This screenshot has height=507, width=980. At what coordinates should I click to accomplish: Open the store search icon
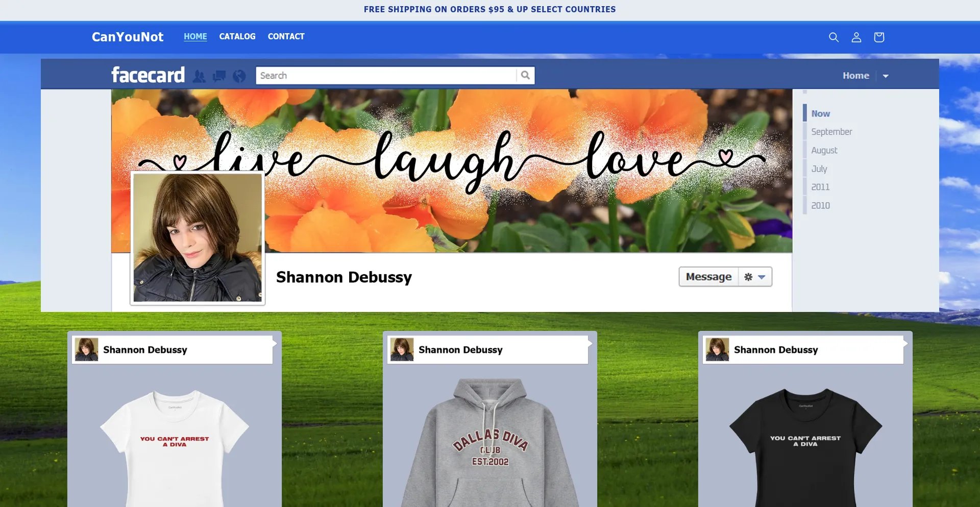834,37
